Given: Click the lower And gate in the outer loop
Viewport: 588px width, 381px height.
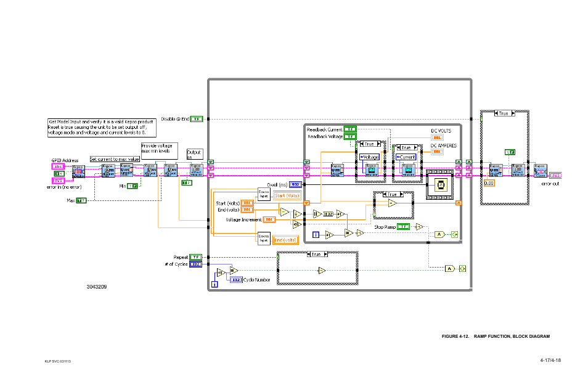Looking at the screenshot, I should [x=449, y=269].
